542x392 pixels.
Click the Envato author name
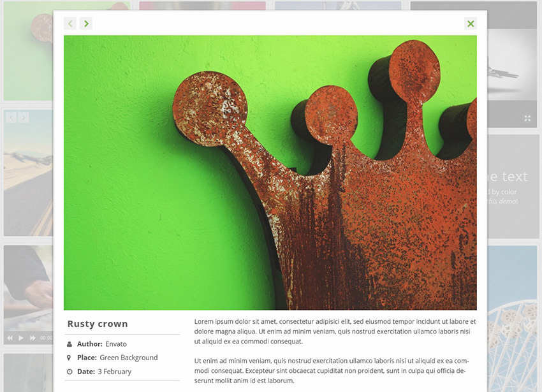point(117,344)
